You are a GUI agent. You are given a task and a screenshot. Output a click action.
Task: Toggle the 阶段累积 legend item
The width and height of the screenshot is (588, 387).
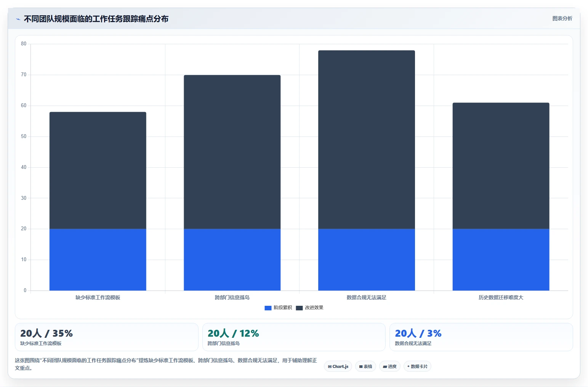[x=278, y=308]
